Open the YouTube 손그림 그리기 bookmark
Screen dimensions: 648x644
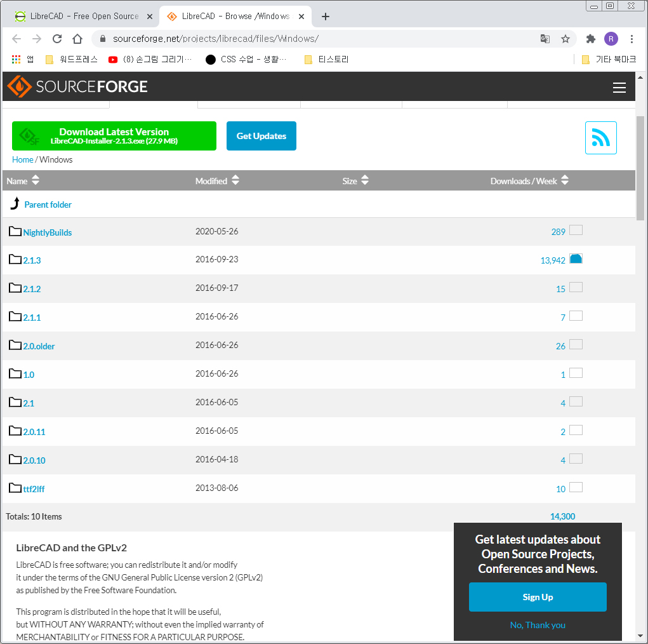click(150, 60)
